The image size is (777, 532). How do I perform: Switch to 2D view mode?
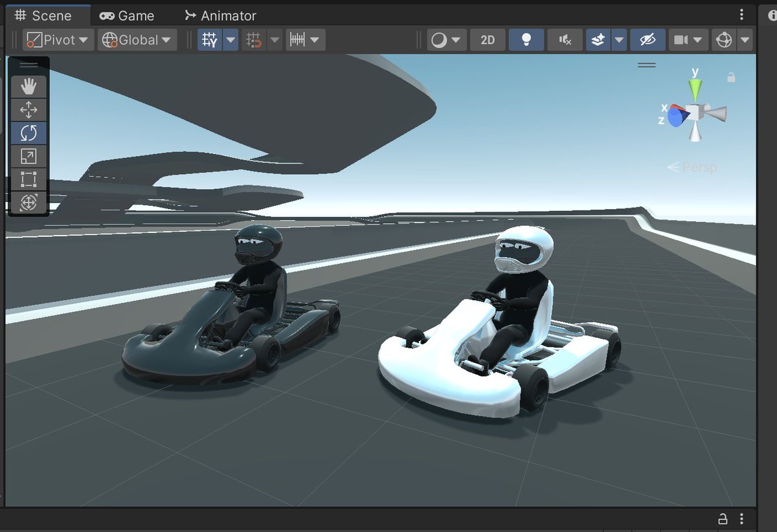pos(487,39)
